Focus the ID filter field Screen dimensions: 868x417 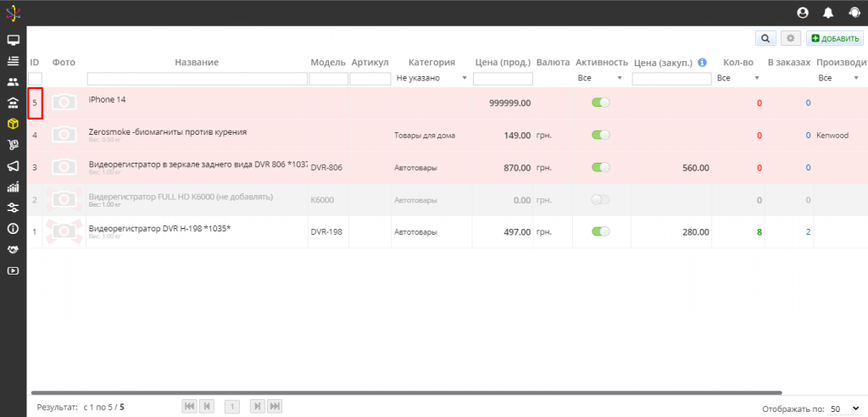click(x=35, y=79)
